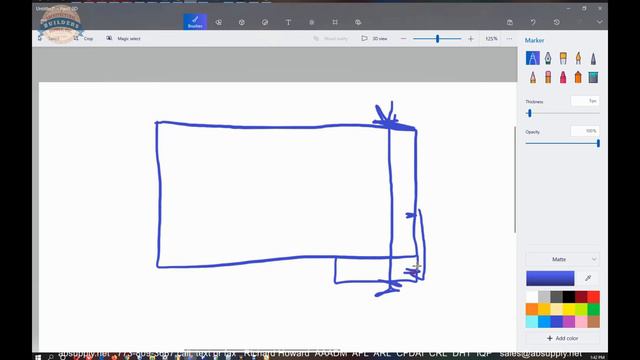Image resolution: width=640 pixels, height=360 pixels.
Task: Open the Brushes tab
Action: tap(195, 22)
